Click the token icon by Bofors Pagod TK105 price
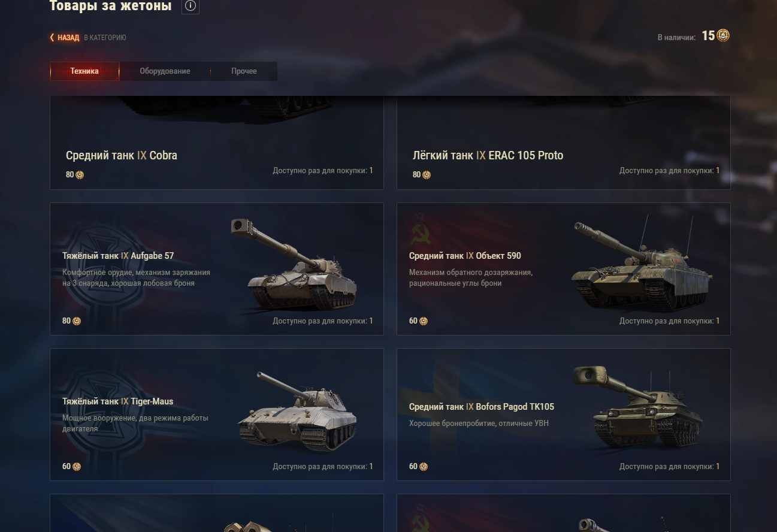This screenshot has height=532, width=777. click(x=424, y=467)
